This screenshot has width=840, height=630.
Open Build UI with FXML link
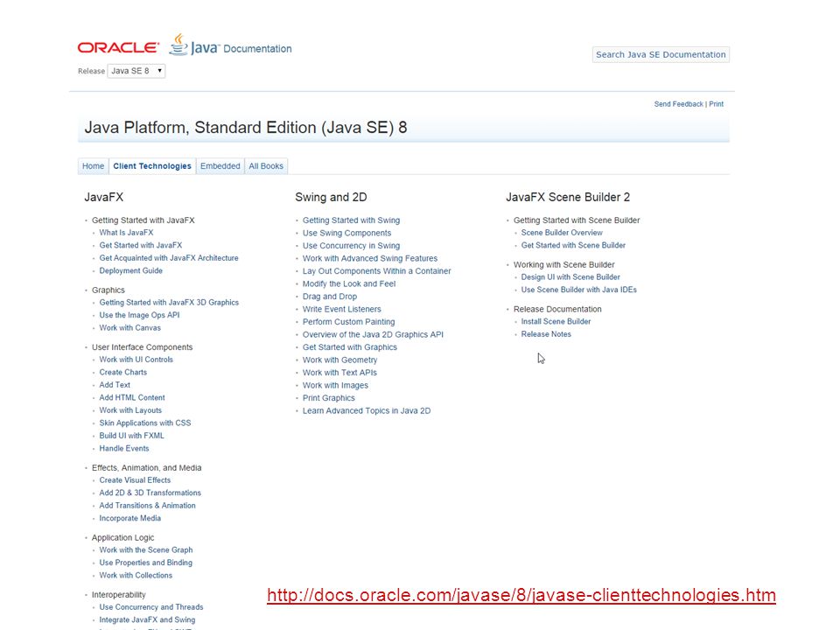(132, 436)
